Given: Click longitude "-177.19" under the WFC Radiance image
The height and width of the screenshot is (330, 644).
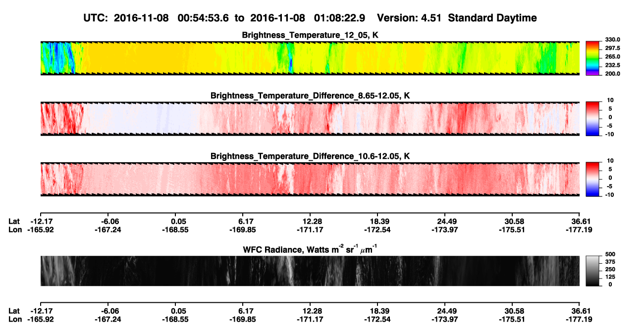Looking at the screenshot, I should click(x=579, y=319).
